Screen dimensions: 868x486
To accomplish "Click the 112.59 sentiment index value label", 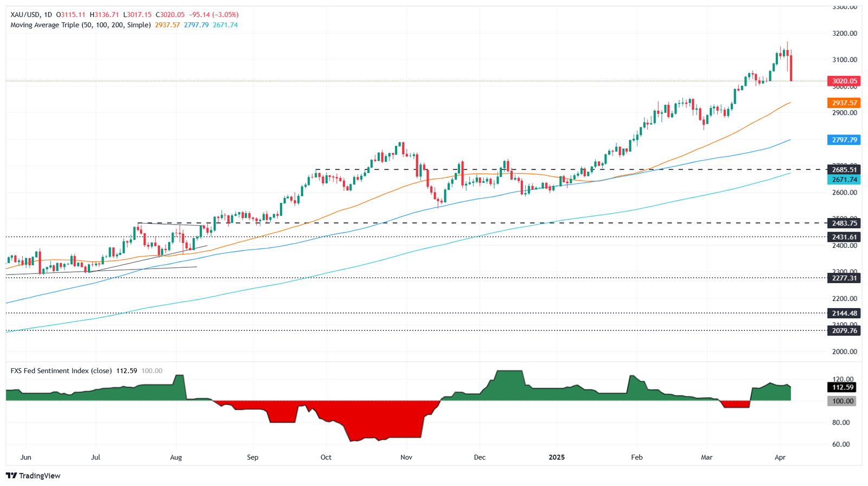I will point(841,387).
